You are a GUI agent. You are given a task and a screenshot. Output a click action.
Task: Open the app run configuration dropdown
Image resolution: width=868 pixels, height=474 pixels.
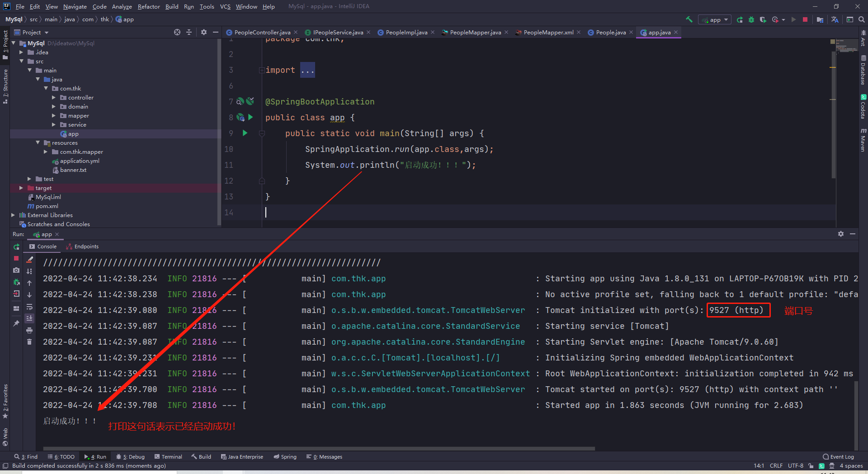point(715,19)
